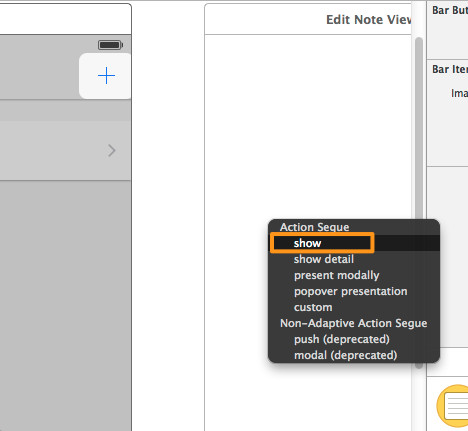
Task: Click the table cell disclosure chevron
Action: (x=112, y=151)
